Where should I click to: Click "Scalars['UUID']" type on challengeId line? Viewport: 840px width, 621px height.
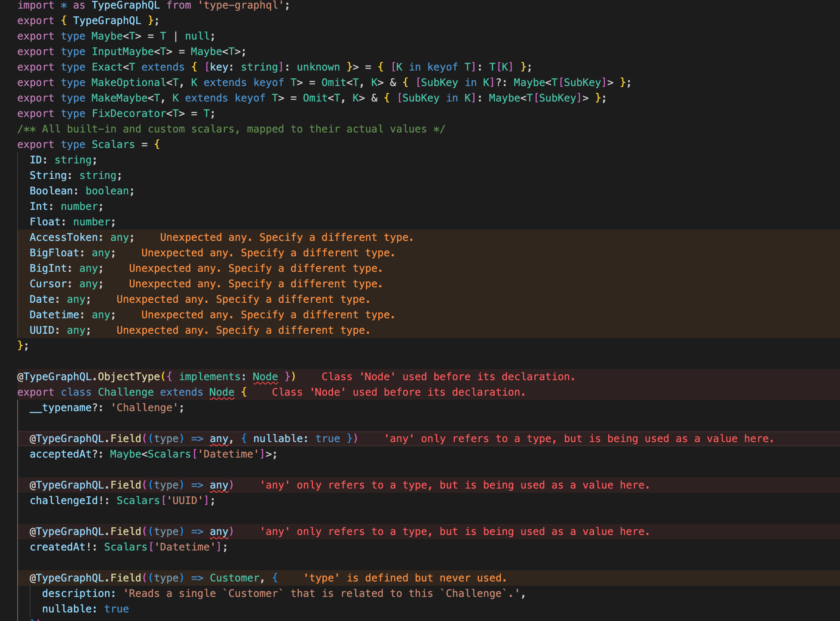click(163, 501)
